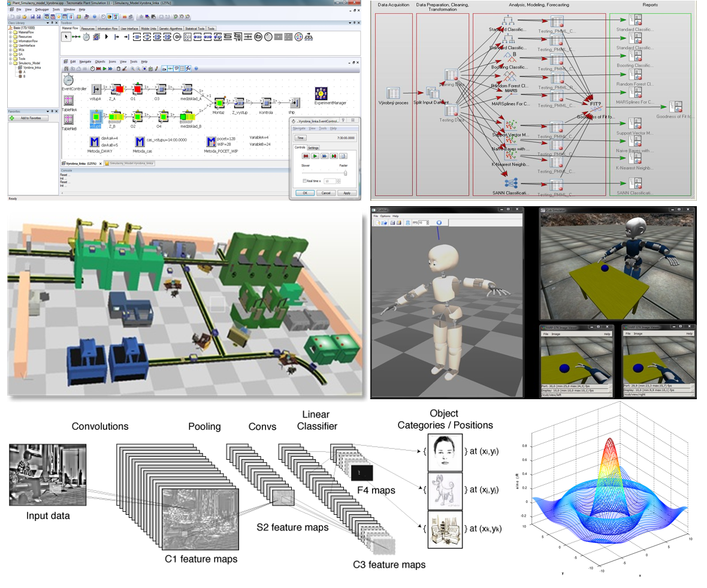The height and width of the screenshot is (588, 707).
Task: Open the EventController object in the model
Action: 68,79
